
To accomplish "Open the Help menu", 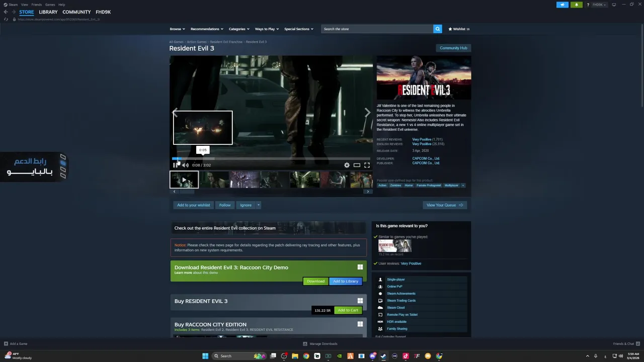I will 61,5.
